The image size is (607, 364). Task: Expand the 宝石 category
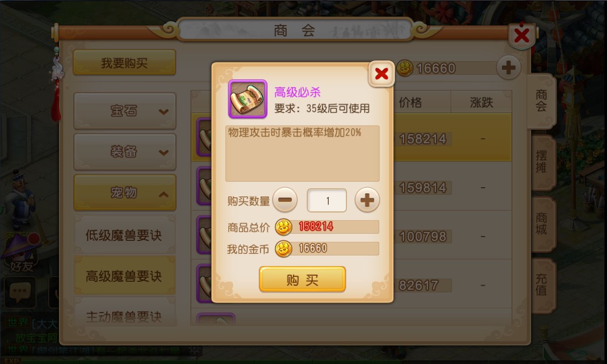[125, 111]
